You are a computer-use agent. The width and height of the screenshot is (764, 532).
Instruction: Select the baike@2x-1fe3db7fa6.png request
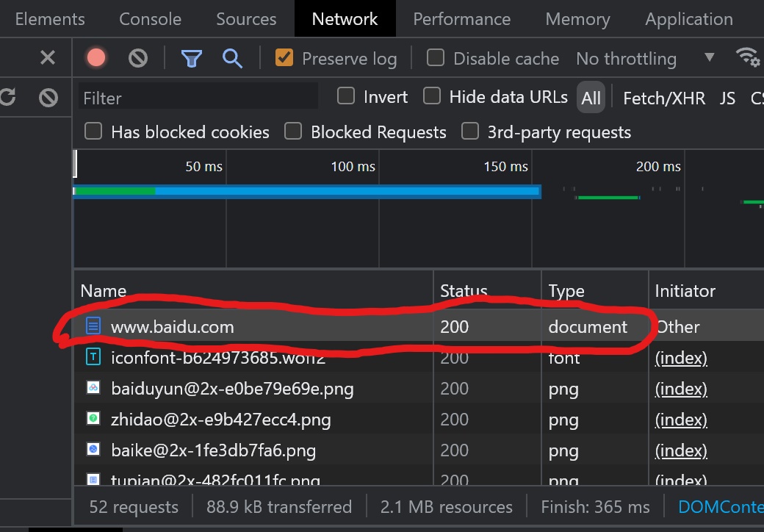[x=419, y=450]
